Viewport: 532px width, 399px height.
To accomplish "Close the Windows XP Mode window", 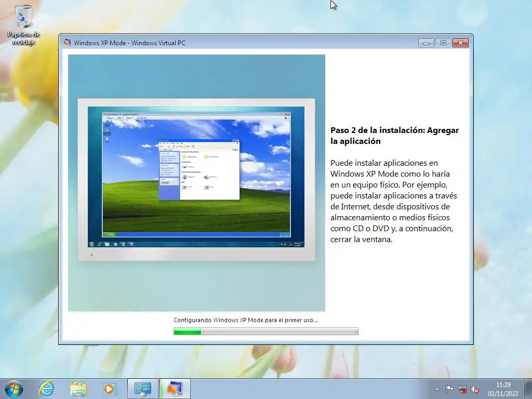I will pos(460,43).
